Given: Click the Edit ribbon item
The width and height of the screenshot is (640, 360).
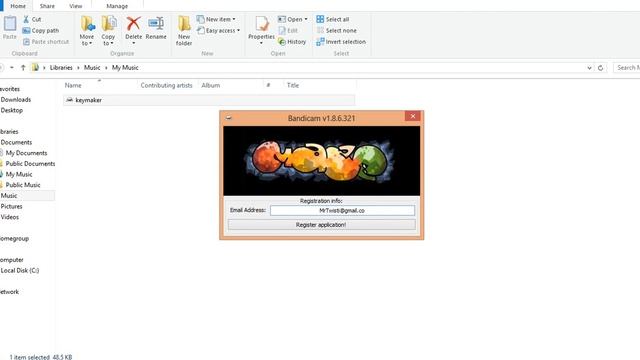Looking at the screenshot, I should pos(288,31).
